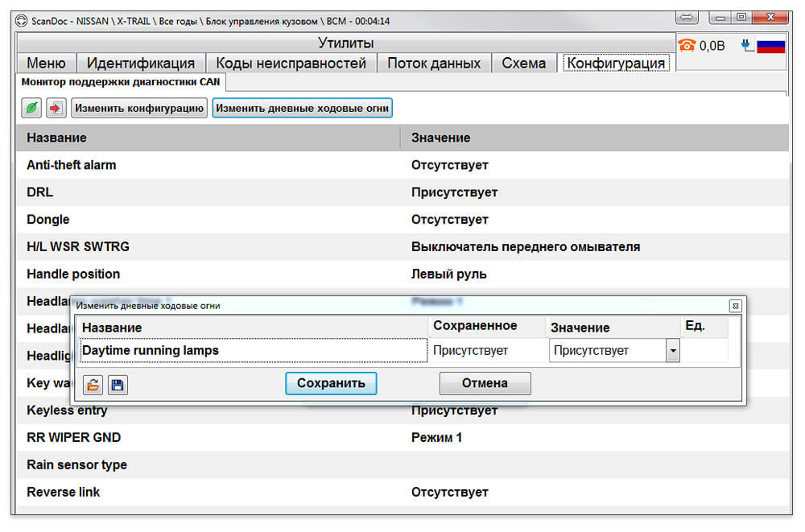Image resolution: width=805 pixels, height=532 pixels.
Task: Click Выключатель переднего омывателя value
Action: pyautogui.click(x=526, y=247)
